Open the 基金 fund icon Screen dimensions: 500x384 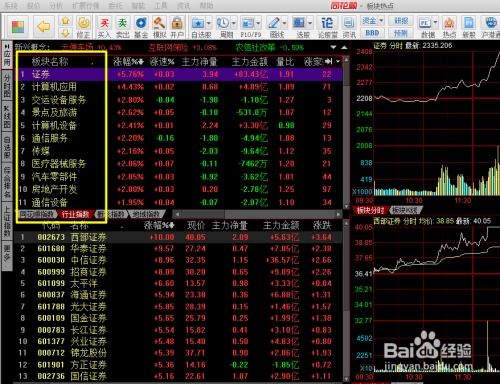[x=141, y=27]
